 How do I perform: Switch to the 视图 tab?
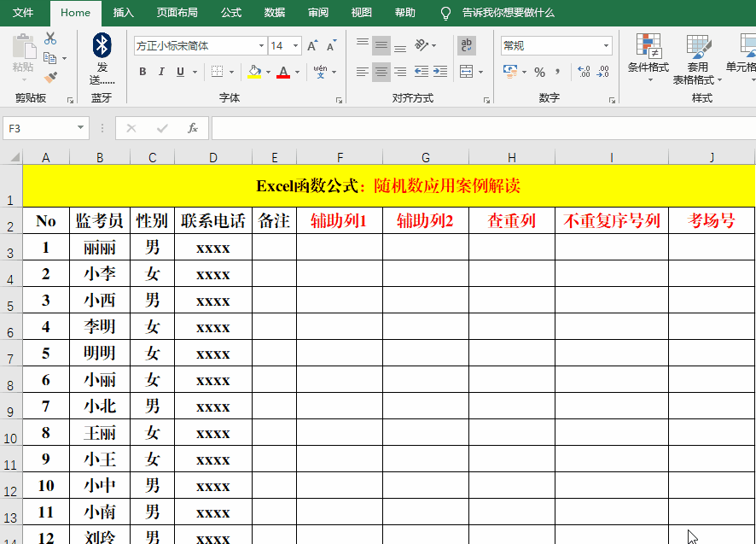362,13
